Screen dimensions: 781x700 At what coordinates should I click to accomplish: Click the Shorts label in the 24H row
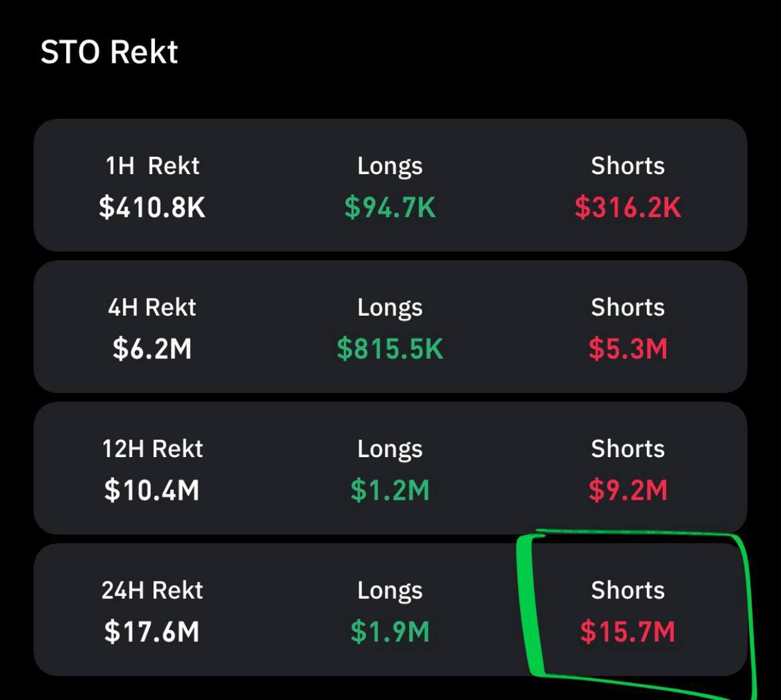(x=627, y=590)
